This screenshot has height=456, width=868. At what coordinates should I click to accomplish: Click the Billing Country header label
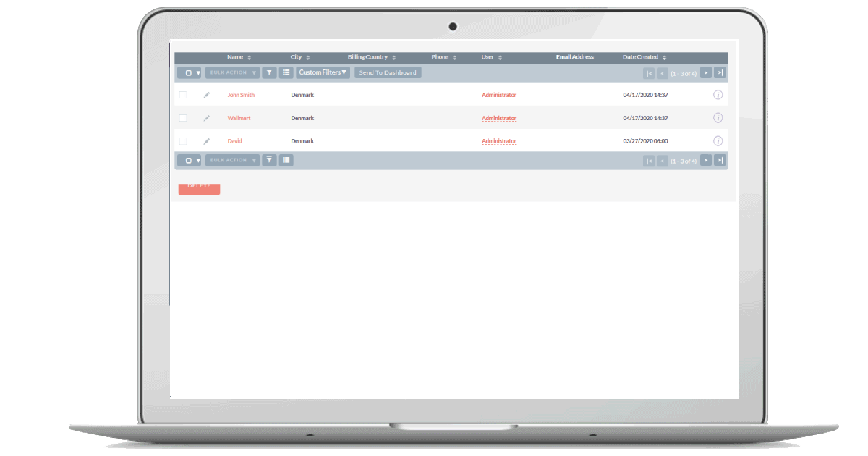click(x=367, y=57)
